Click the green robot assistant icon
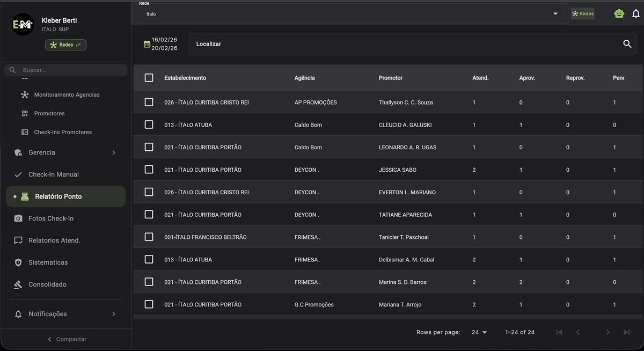644x351 pixels. pyautogui.click(x=619, y=14)
